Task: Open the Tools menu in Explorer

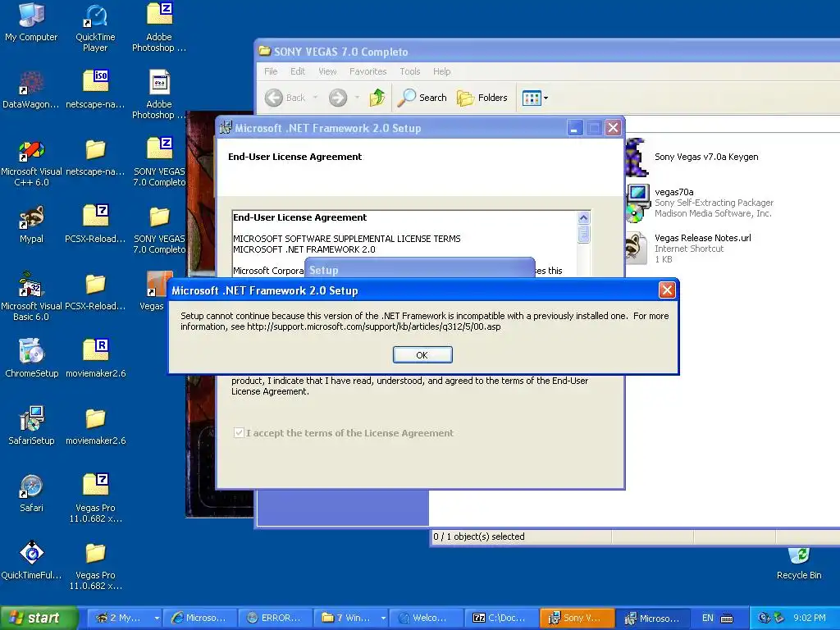Action: click(x=410, y=71)
